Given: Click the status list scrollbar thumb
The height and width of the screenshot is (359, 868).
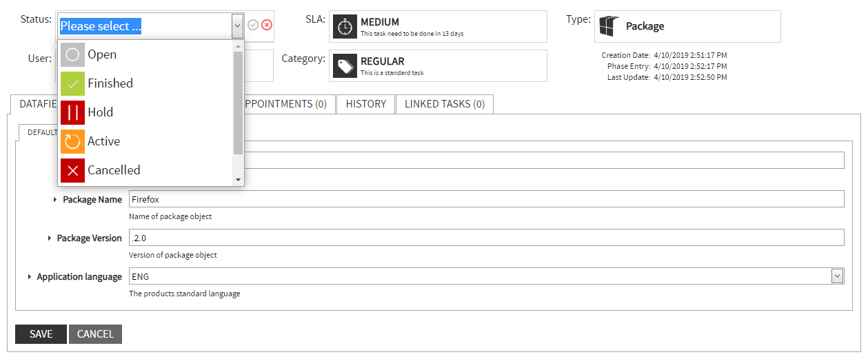Looking at the screenshot, I should [x=239, y=103].
